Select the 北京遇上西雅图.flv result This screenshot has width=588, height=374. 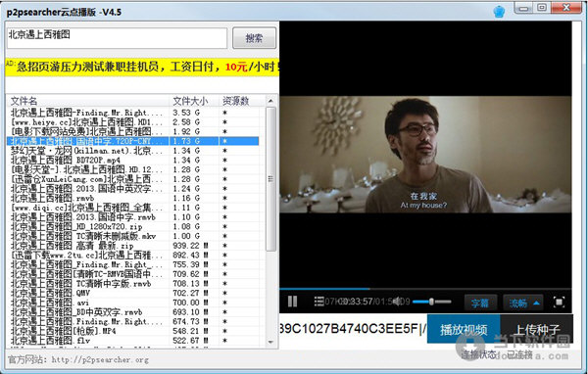(x=132, y=341)
